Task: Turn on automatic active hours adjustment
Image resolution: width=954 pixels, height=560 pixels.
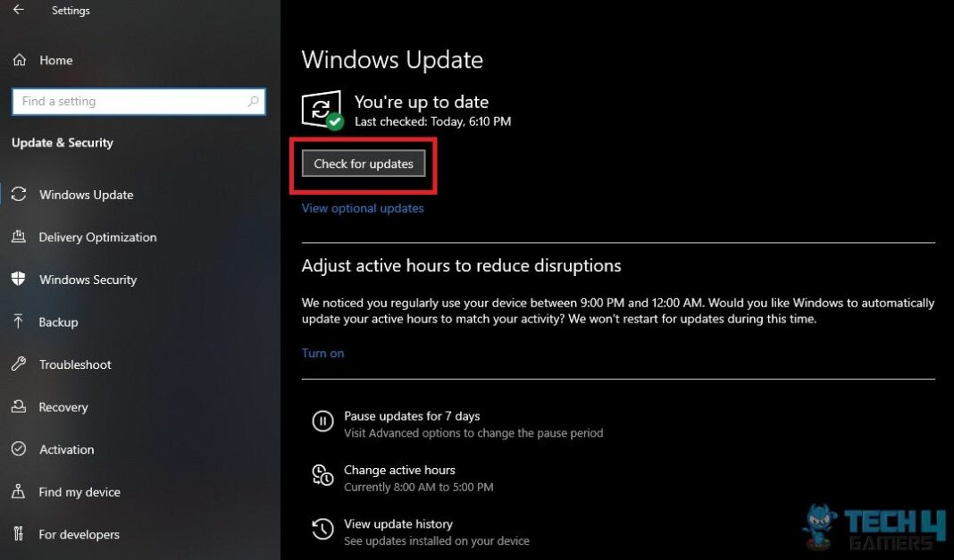Action: click(x=322, y=353)
